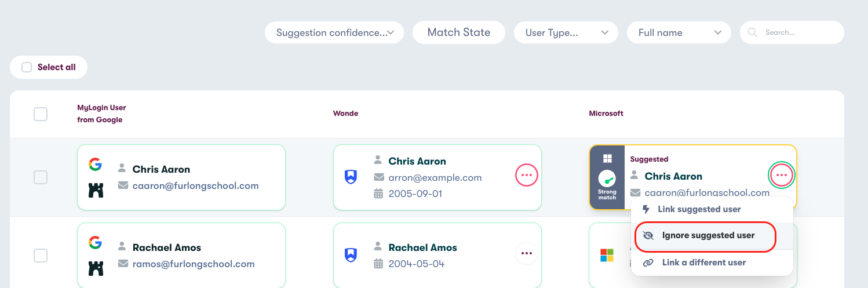Image resolution: width=868 pixels, height=288 pixels.
Task: Click the magnifier icon in the search box
Action: (x=753, y=32)
